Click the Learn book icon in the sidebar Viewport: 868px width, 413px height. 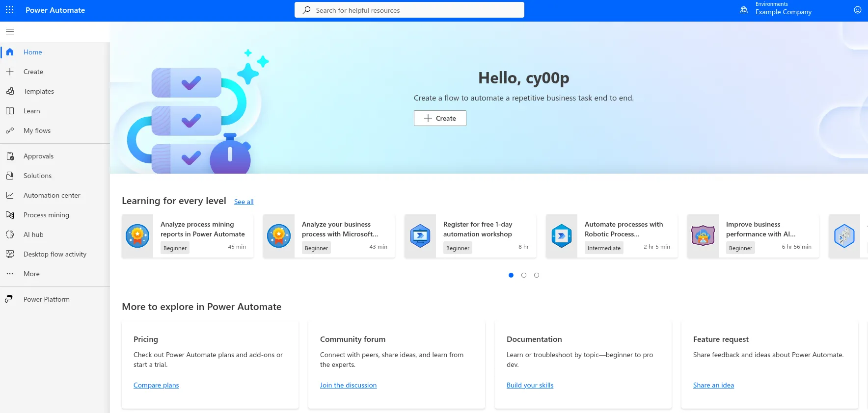point(10,111)
